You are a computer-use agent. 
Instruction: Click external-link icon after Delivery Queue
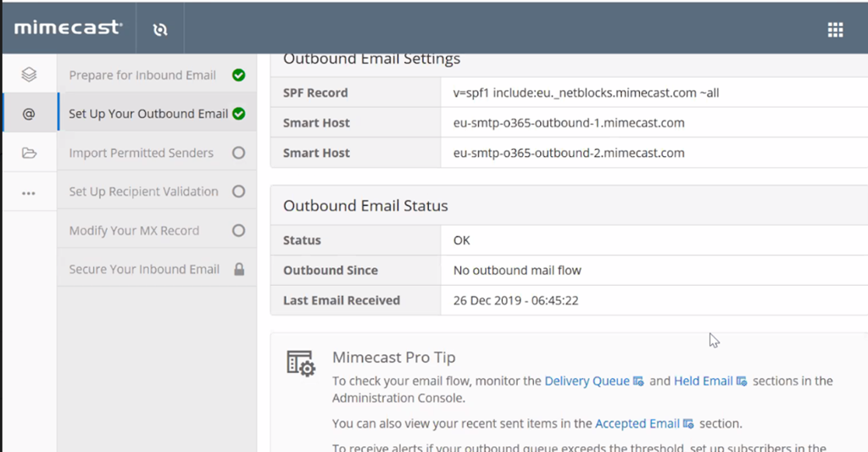coord(638,381)
